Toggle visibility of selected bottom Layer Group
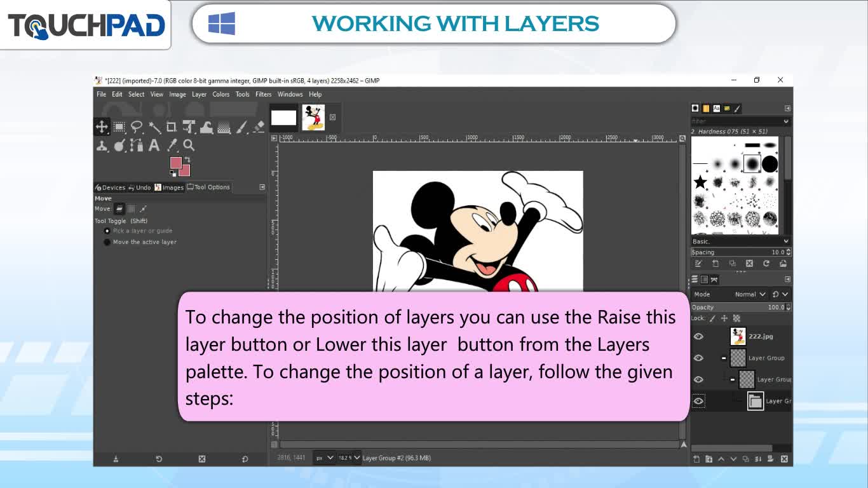The image size is (868, 488). coord(698,401)
